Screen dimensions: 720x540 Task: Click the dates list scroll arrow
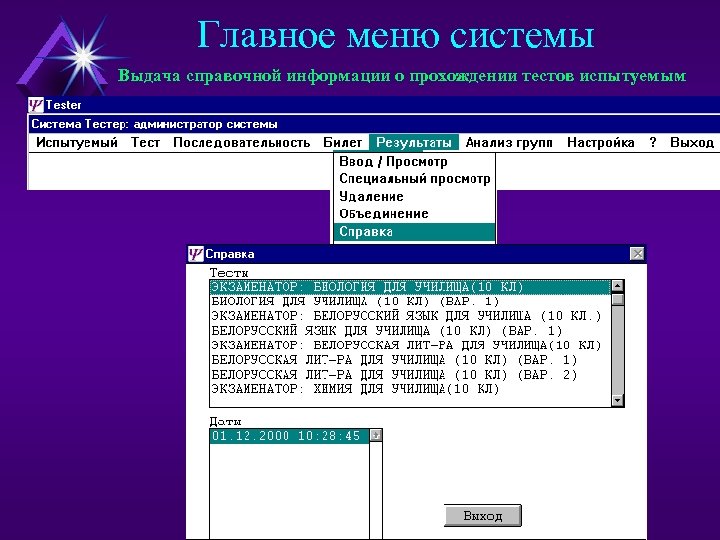376,435
